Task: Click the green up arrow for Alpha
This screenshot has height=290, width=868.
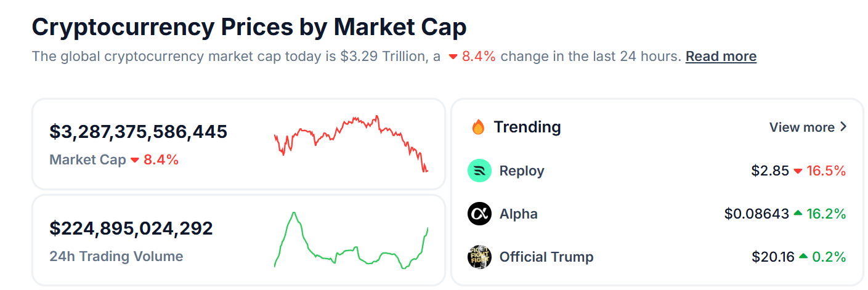Action: coord(798,214)
